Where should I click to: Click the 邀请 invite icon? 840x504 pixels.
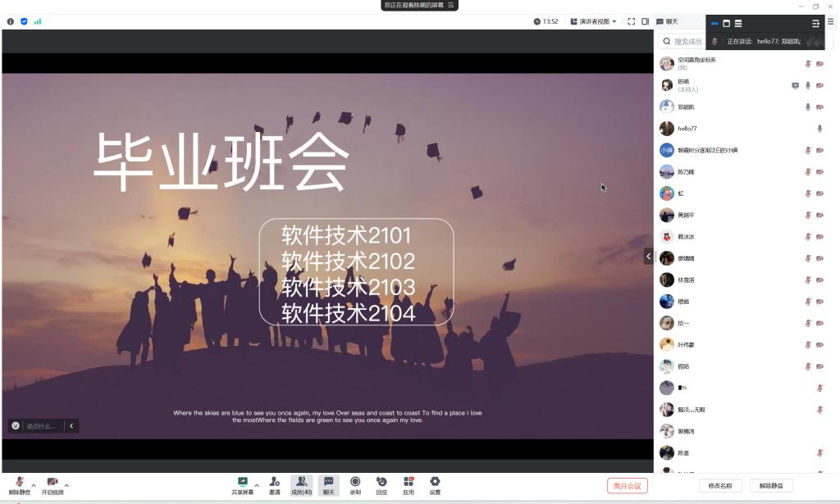coord(275,482)
